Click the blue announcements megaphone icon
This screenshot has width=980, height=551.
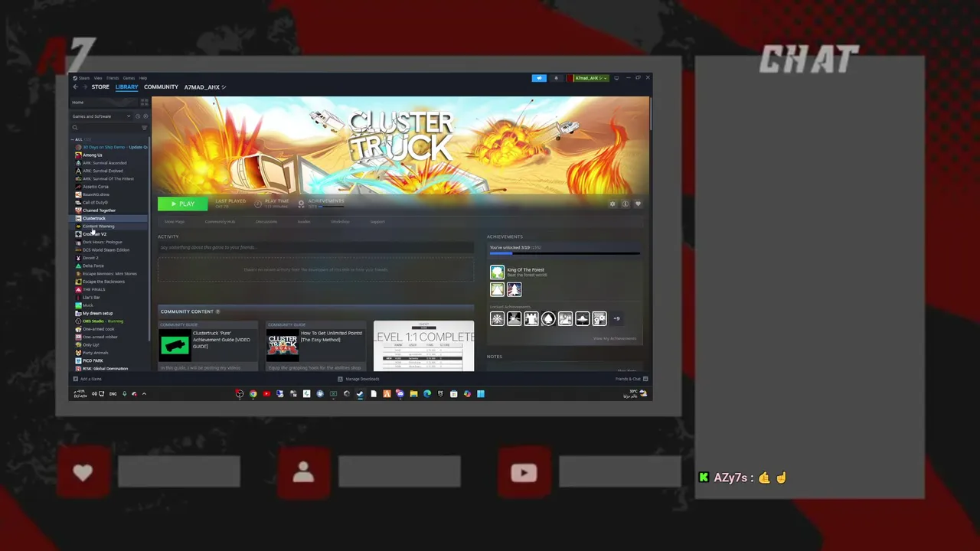click(539, 78)
